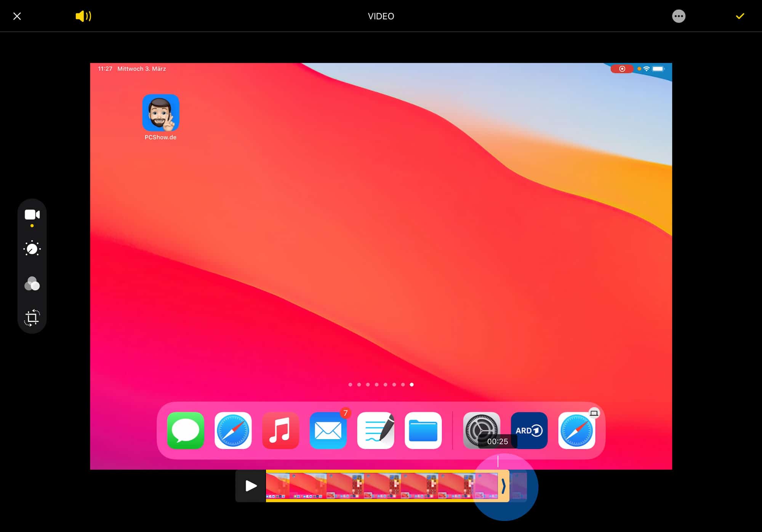Open the Filters three-circles tool

pyautogui.click(x=32, y=284)
